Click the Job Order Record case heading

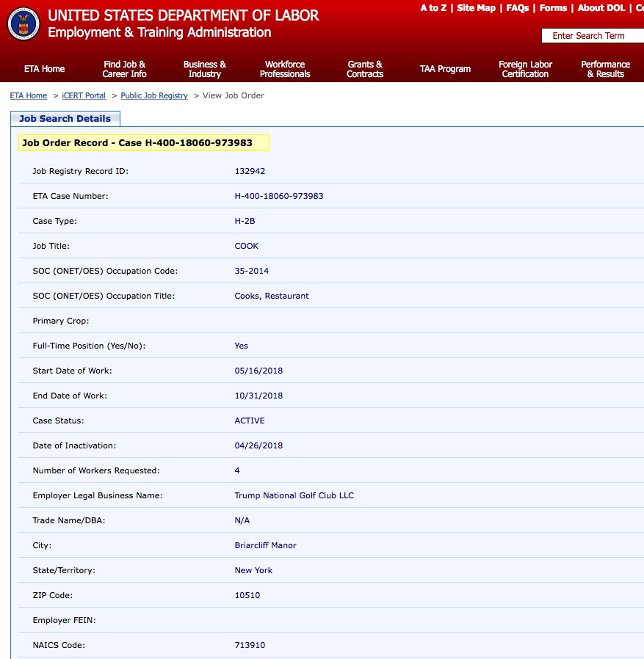tap(143, 143)
